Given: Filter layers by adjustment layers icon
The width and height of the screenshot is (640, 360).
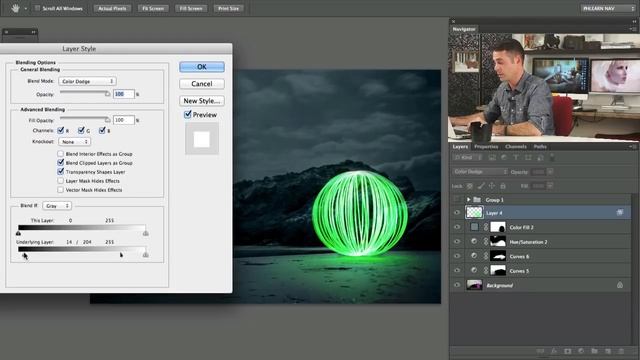Looking at the screenshot, I should pyautogui.click(x=504, y=158).
